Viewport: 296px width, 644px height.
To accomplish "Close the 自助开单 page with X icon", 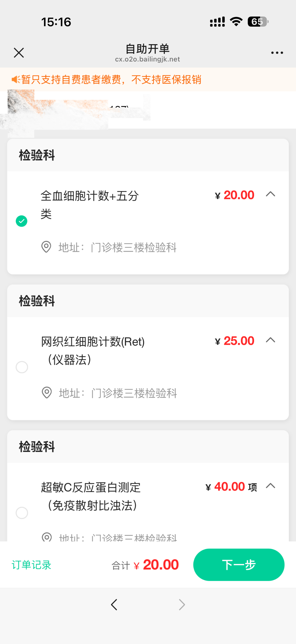I will pos(19,53).
